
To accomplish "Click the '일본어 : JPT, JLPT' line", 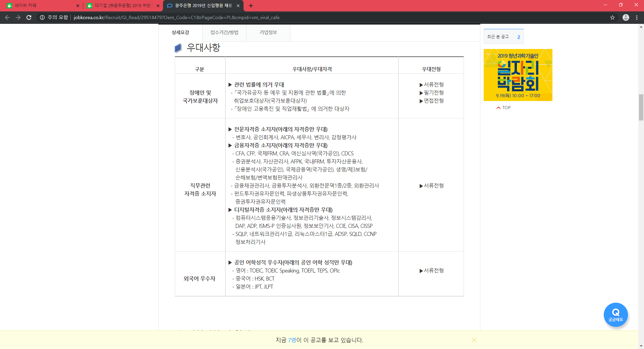I will pos(253,287).
